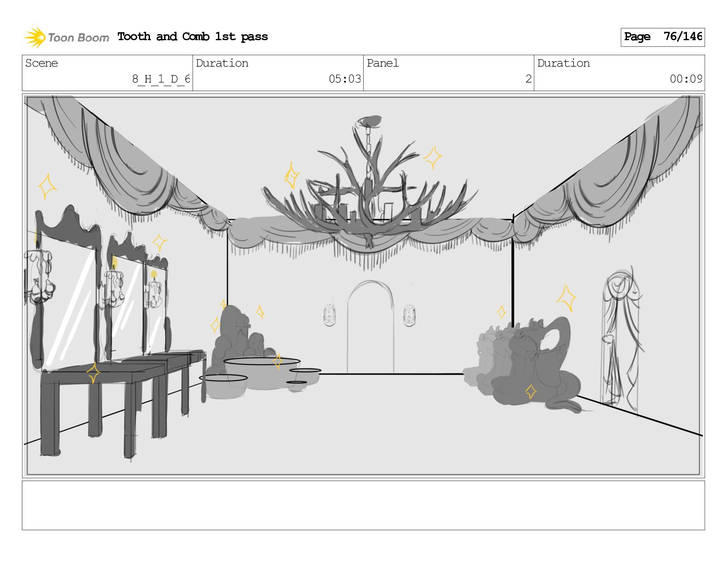Click the 'Duration' label next to Panel

click(x=563, y=63)
